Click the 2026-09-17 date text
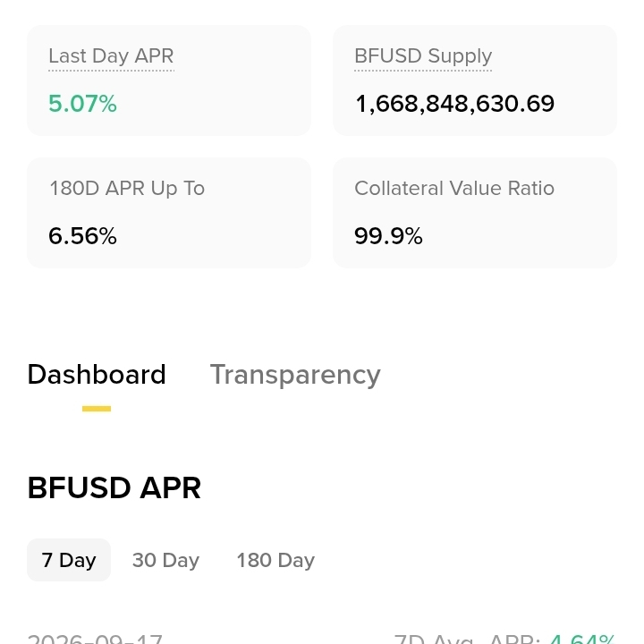Viewport: 644px width, 644px height. click(x=95, y=639)
